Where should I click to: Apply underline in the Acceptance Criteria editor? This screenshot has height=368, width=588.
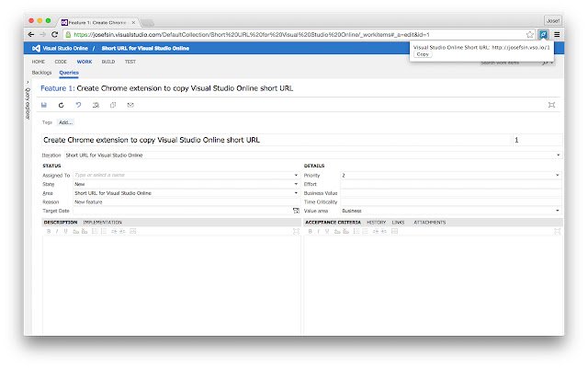coord(327,231)
